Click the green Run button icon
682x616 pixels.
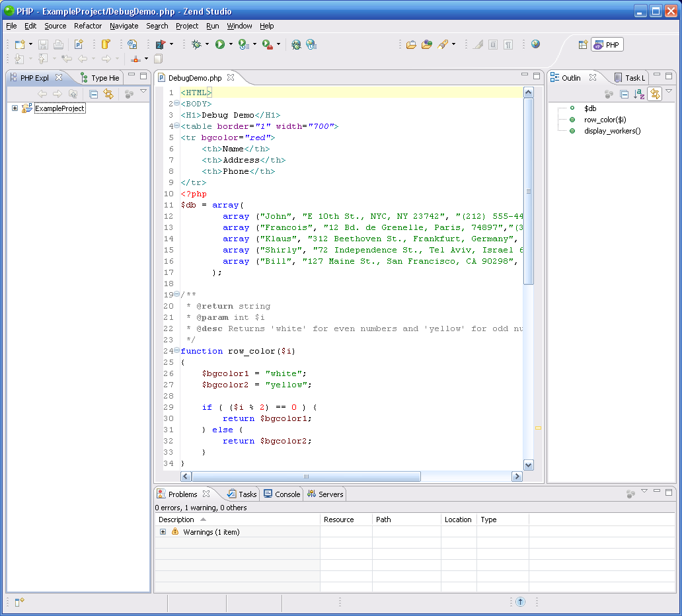219,44
